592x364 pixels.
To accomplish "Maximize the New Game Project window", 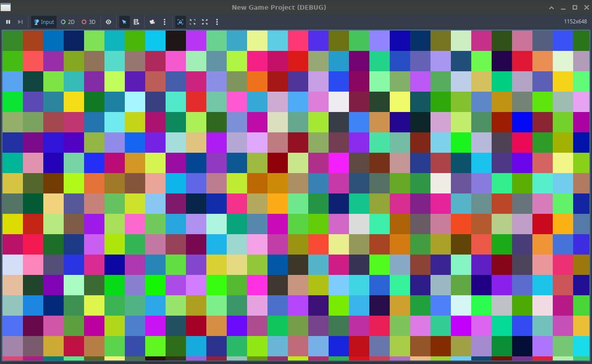I will [575, 8].
